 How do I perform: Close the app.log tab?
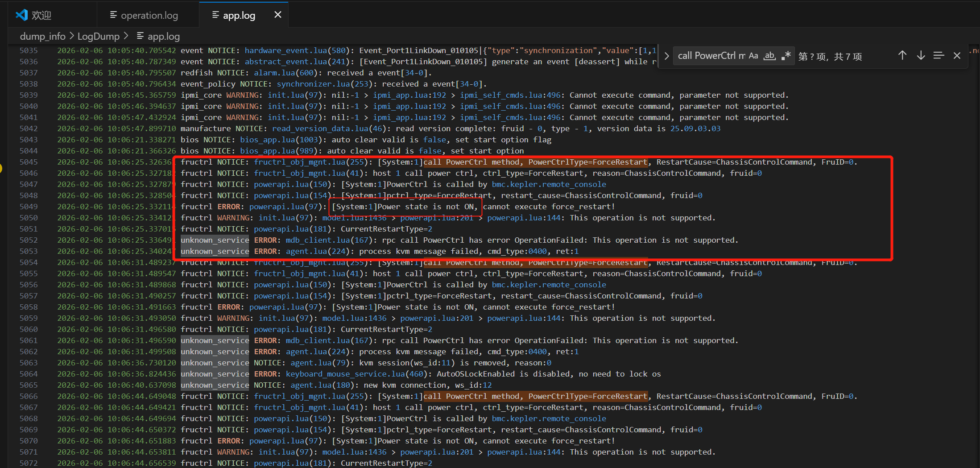(x=277, y=15)
